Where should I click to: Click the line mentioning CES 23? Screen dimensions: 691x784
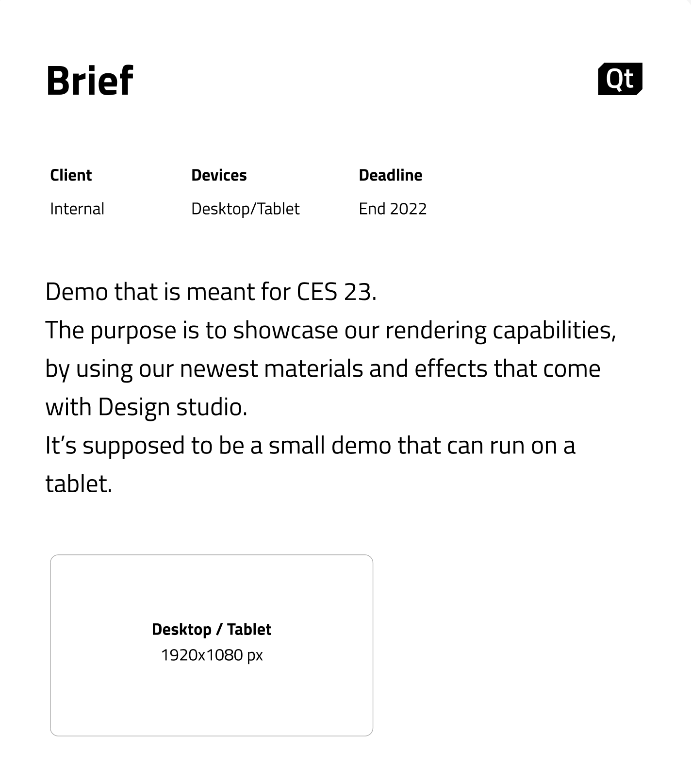click(x=211, y=292)
